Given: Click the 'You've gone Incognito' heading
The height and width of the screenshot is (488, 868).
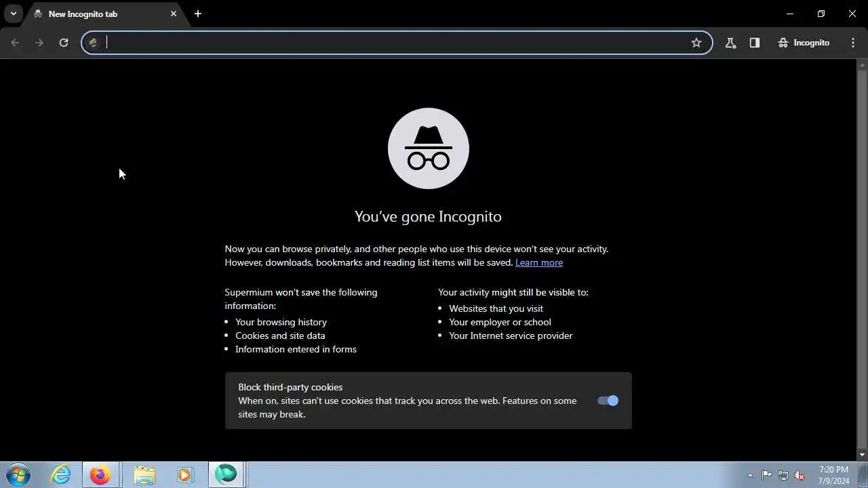Looking at the screenshot, I should pos(428,216).
